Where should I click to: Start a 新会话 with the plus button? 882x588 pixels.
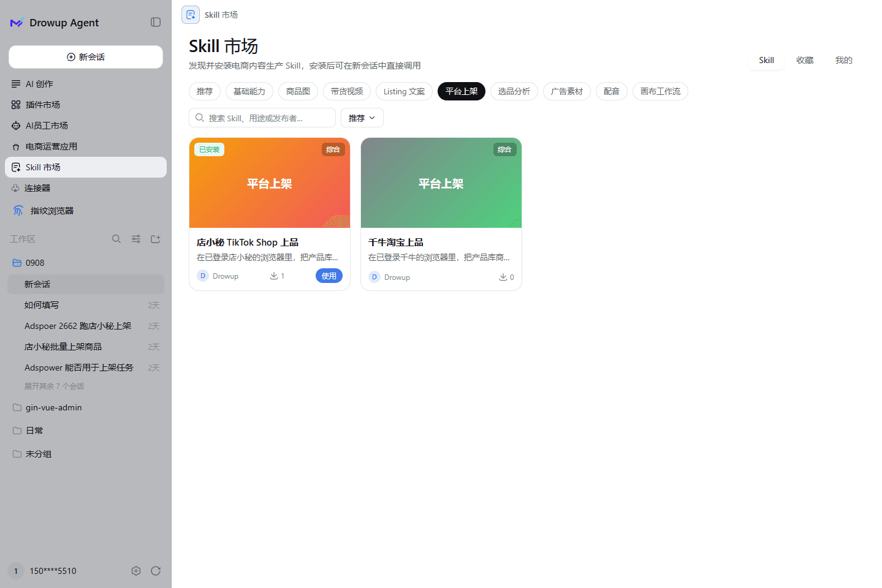(x=86, y=57)
